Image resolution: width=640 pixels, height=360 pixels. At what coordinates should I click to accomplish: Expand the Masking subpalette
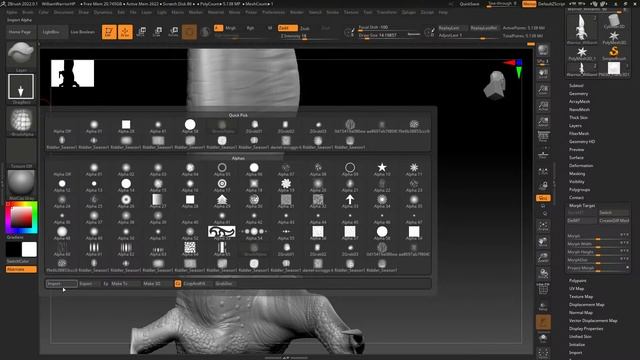pyautogui.click(x=577, y=173)
